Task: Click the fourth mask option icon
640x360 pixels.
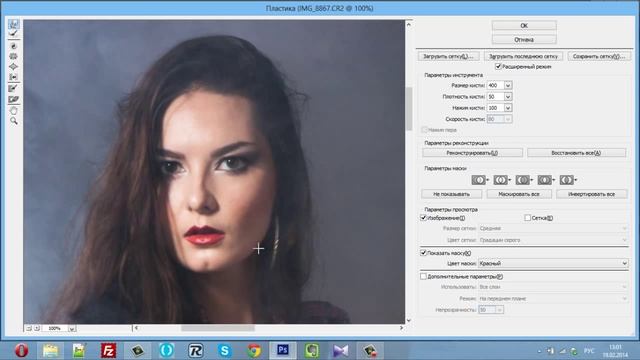Action: pos(545,180)
